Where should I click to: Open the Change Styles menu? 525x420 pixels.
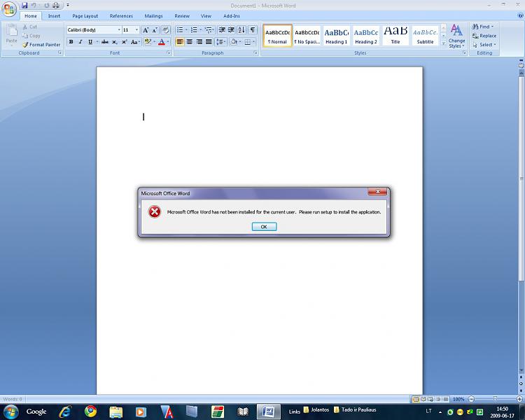pos(456,36)
